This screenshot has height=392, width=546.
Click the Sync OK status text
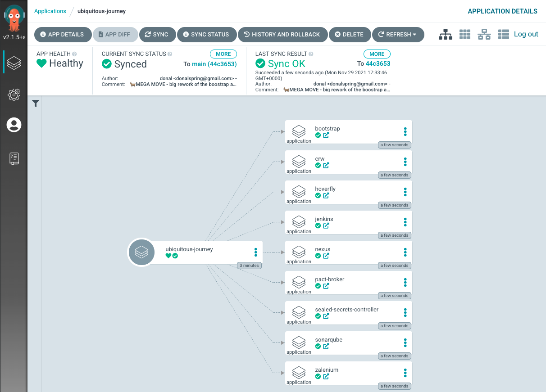click(x=287, y=64)
